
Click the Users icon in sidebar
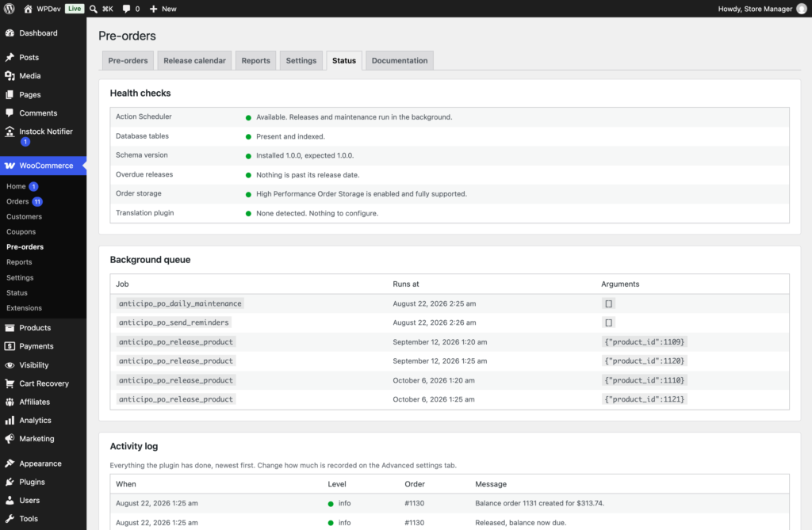pyautogui.click(x=10, y=501)
